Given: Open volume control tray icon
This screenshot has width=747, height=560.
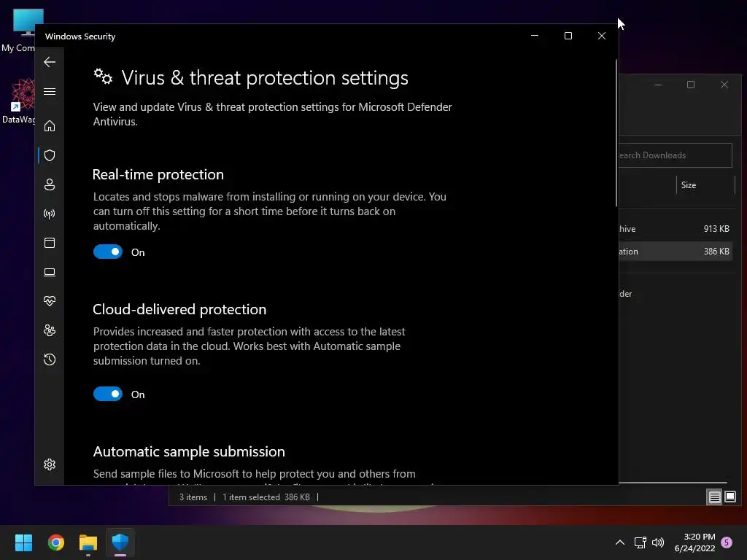Looking at the screenshot, I should tap(658, 542).
